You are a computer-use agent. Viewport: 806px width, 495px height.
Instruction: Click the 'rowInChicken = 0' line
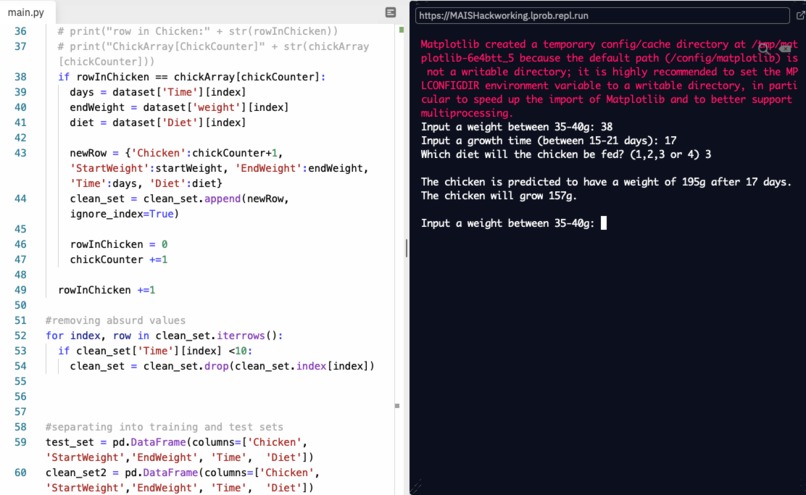click(x=119, y=244)
